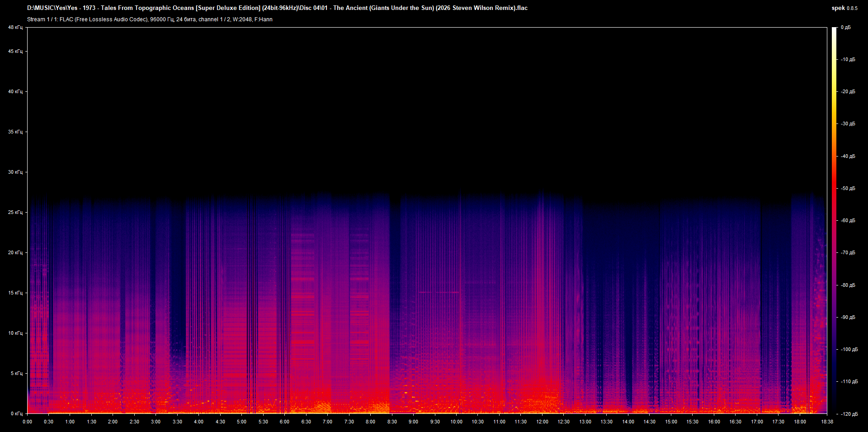Pick the '4:00' time axis label

[198, 422]
